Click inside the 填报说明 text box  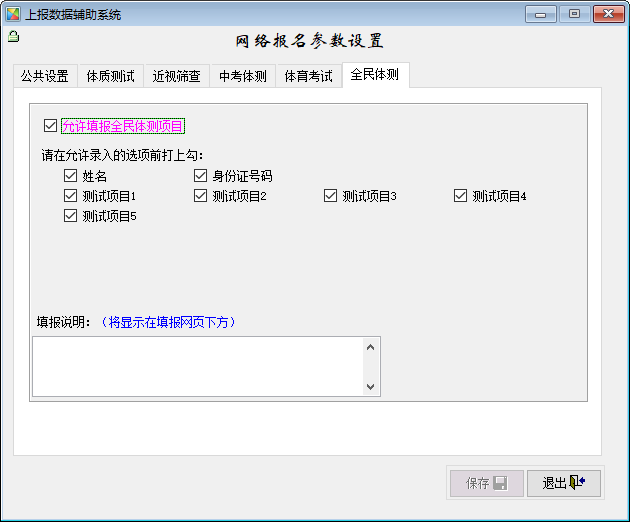pos(197,366)
